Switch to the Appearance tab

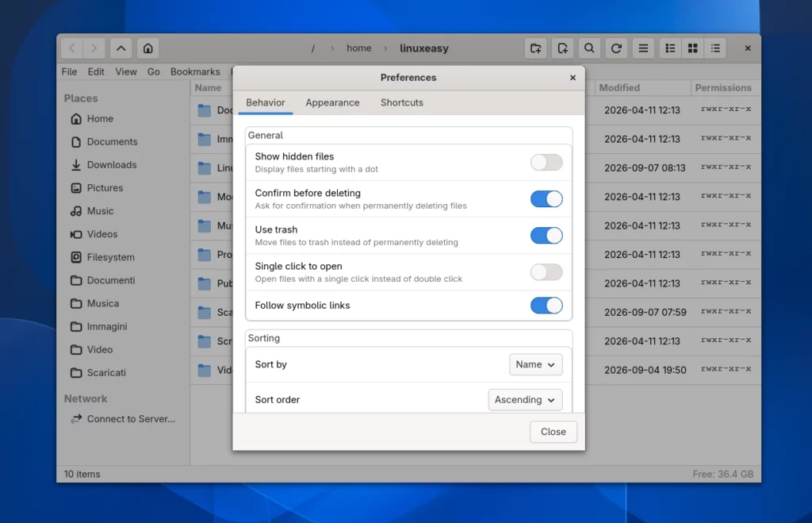[x=332, y=102]
